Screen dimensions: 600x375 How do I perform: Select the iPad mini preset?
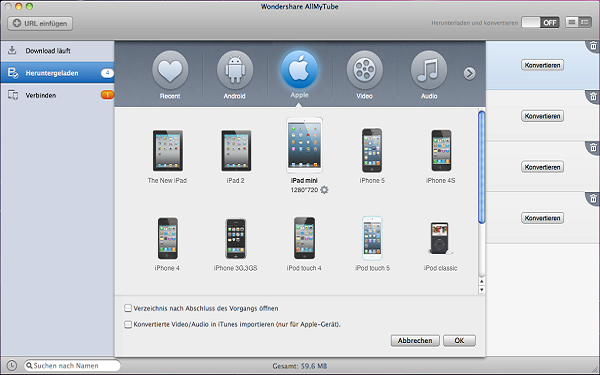click(x=304, y=150)
